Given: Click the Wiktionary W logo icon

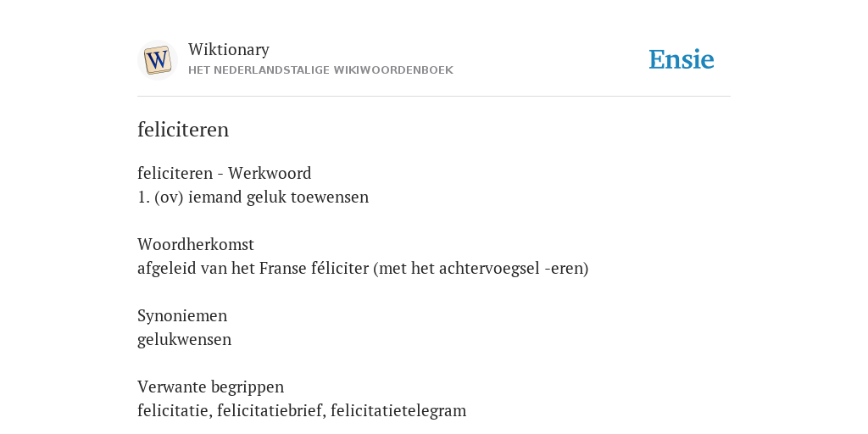Looking at the screenshot, I should click(157, 60).
